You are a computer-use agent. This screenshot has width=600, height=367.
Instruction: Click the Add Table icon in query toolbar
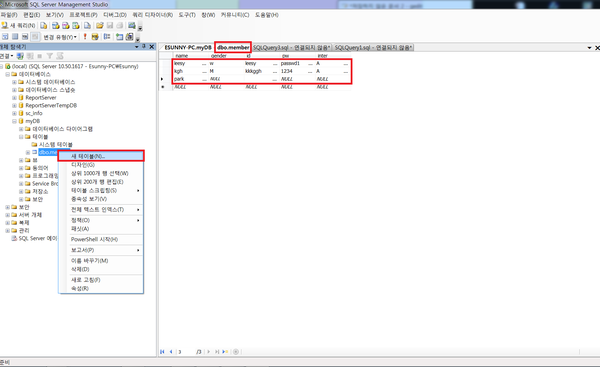(x=119, y=37)
